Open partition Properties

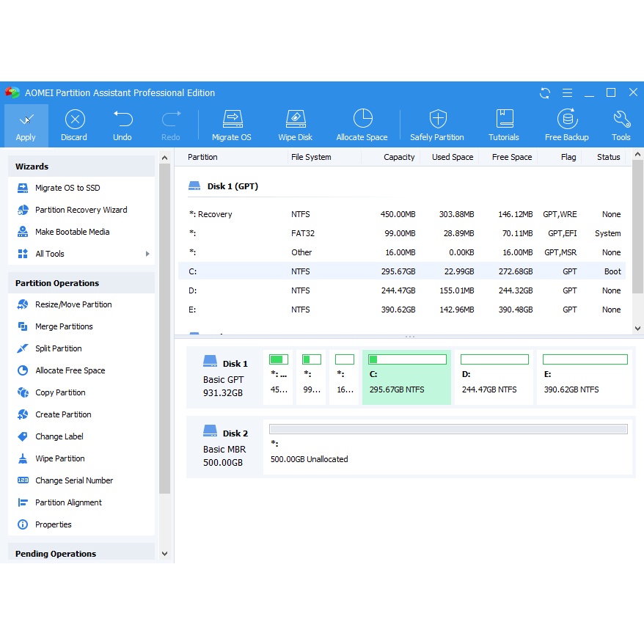[x=81, y=525]
